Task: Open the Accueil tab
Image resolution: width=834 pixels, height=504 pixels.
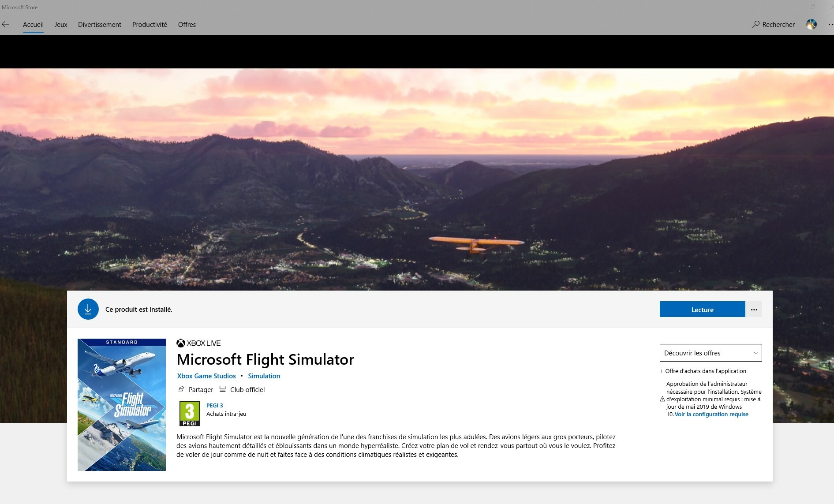Action: [x=33, y=25]
